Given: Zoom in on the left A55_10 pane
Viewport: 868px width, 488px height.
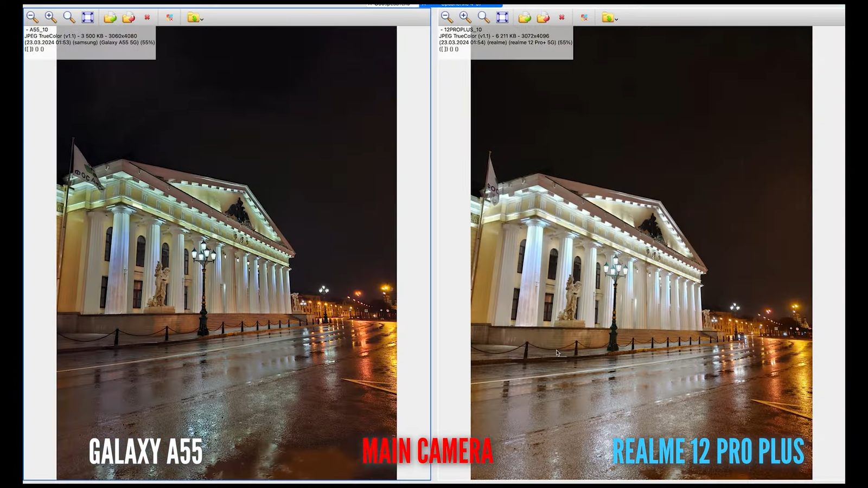Looking at the screenshot, I should tap(50, 17).
